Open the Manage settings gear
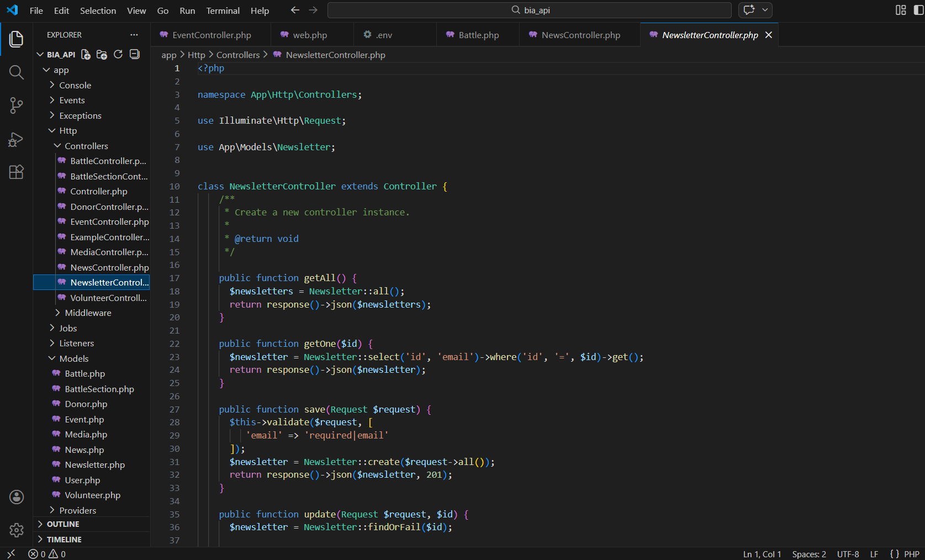925x560 pixels. 16,530
